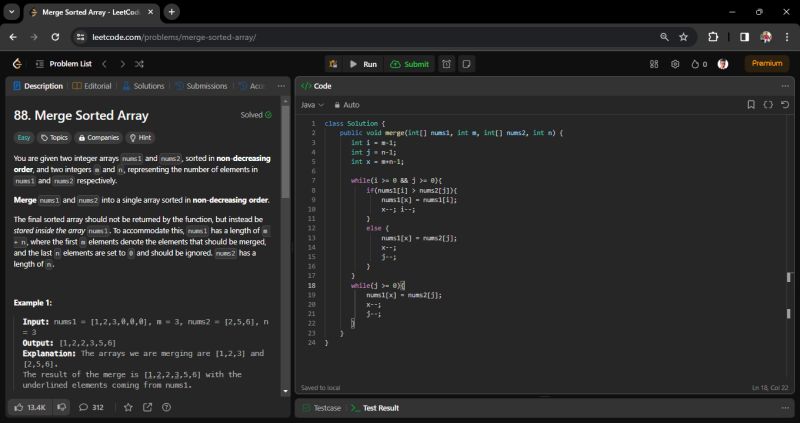The height and width of the screenshot is (423, 800).
Task: Open Code panel more options ellipsis
Action: point(785,86)
